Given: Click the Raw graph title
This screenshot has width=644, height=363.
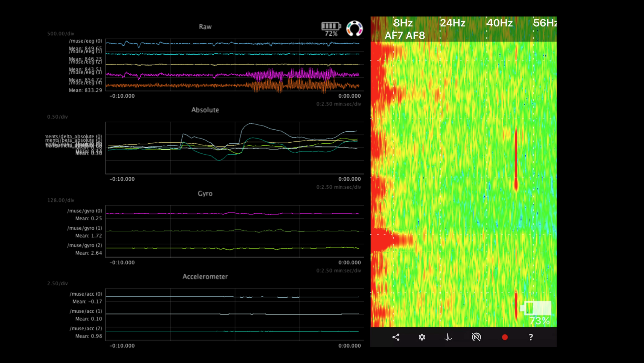Looking at the screenshot, I should click(205, 27).
